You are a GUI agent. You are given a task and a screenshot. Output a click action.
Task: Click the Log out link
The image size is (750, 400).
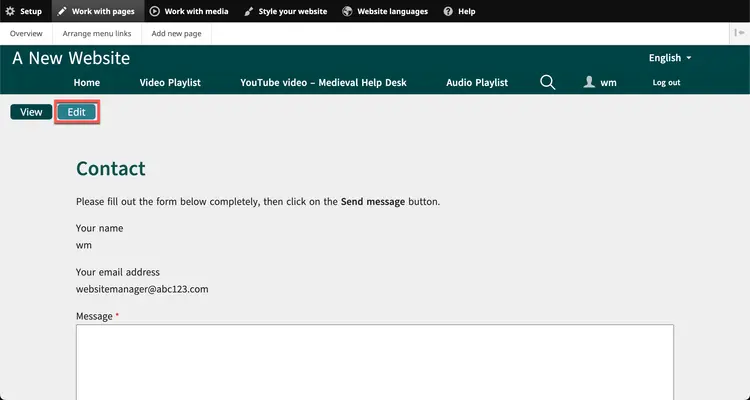pos(666,82)
